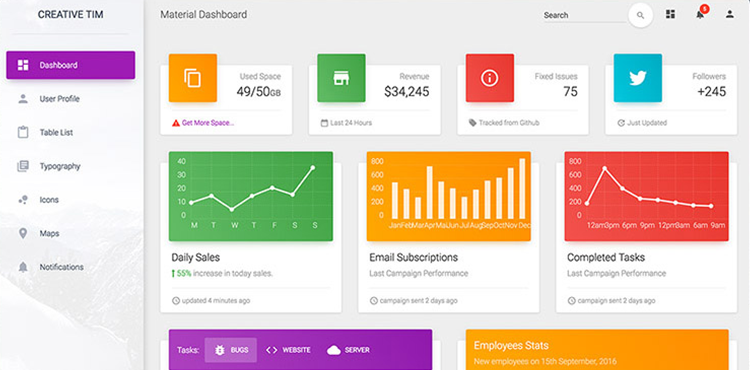Click the calendar icon beside Last 24 Hours
This screenshot has width=750, height=370.
pyautogui.click(x=324, y=123)
